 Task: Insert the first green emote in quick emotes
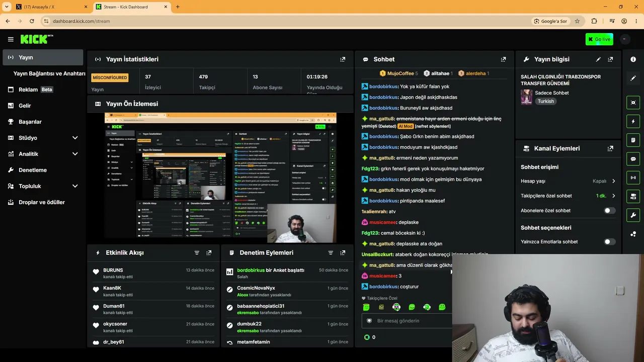[x=366, y=307]
